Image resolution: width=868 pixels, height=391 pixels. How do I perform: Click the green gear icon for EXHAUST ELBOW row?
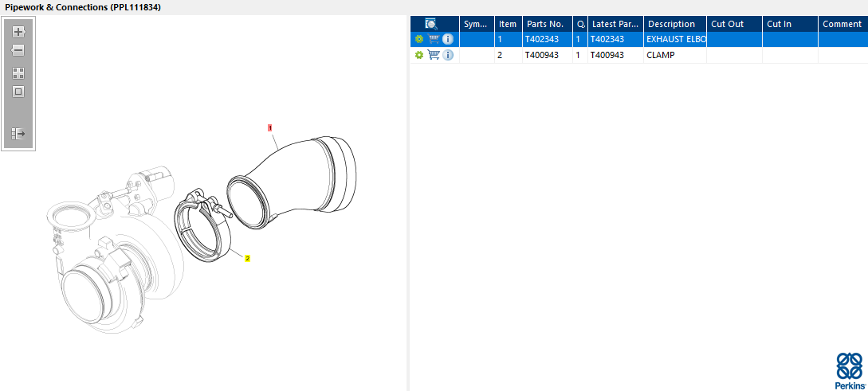419,39
